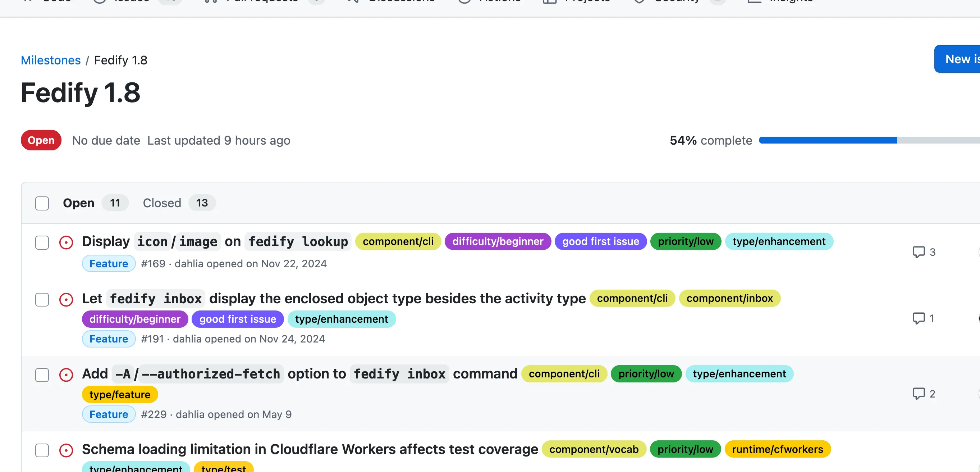Open the Add --authorized-fetch option issue

point(300,374)
